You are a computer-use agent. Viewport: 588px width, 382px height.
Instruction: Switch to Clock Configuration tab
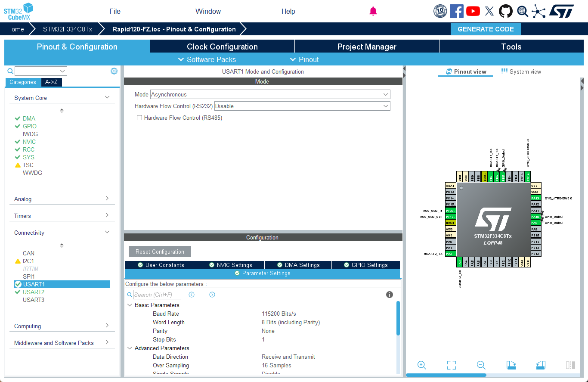click(x=222, y=47)
